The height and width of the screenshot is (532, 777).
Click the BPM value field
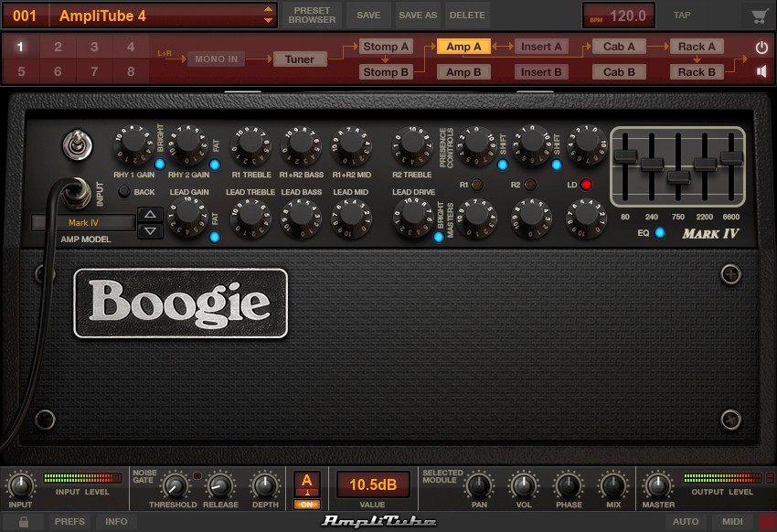(x=619, y=15)
